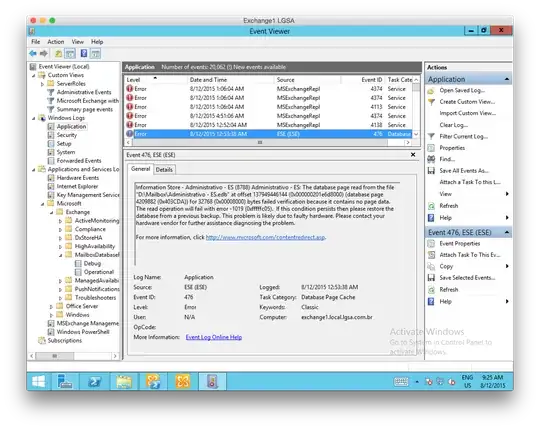540x429 pixels.
Task: Click the event list scroll down arrow
Action: click(x=416, y=134)
